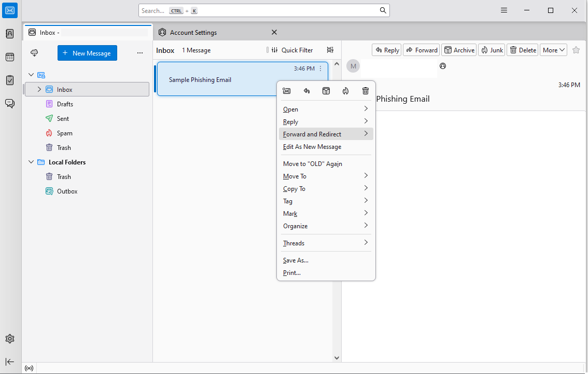Expand the Tag submenu
This screenshot has height=374, width=588.
[326, 201]
